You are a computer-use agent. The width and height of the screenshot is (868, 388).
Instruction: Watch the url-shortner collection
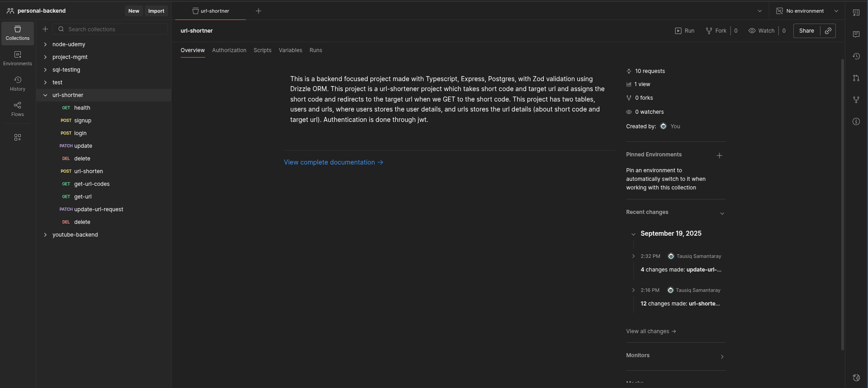762,31
